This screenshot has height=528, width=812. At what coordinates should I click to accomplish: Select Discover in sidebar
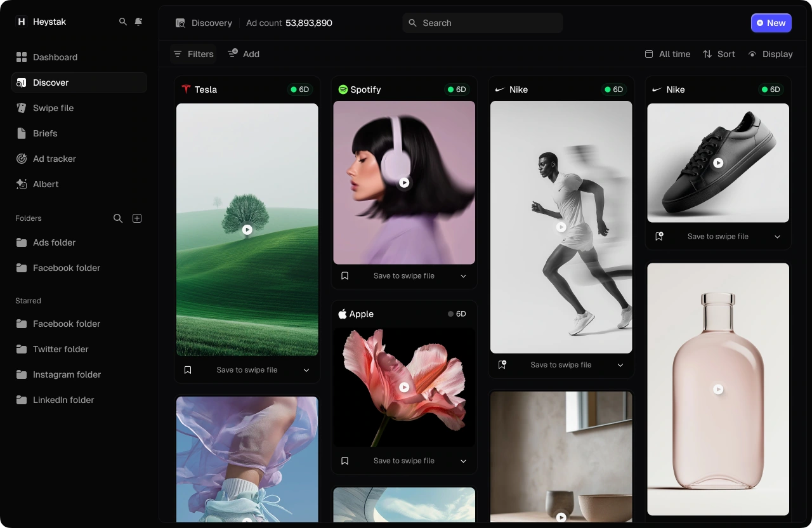pyautogui.click(x=79, y=82)
